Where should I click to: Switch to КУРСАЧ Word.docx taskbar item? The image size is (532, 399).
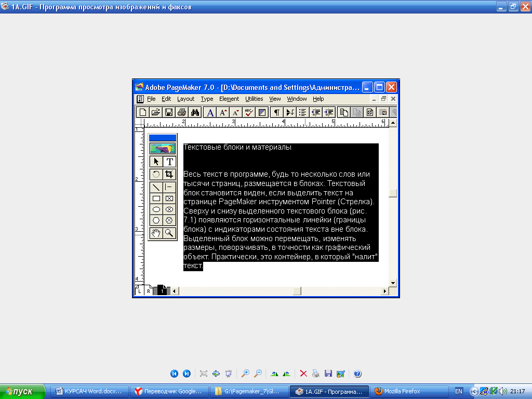coord(89,391)
